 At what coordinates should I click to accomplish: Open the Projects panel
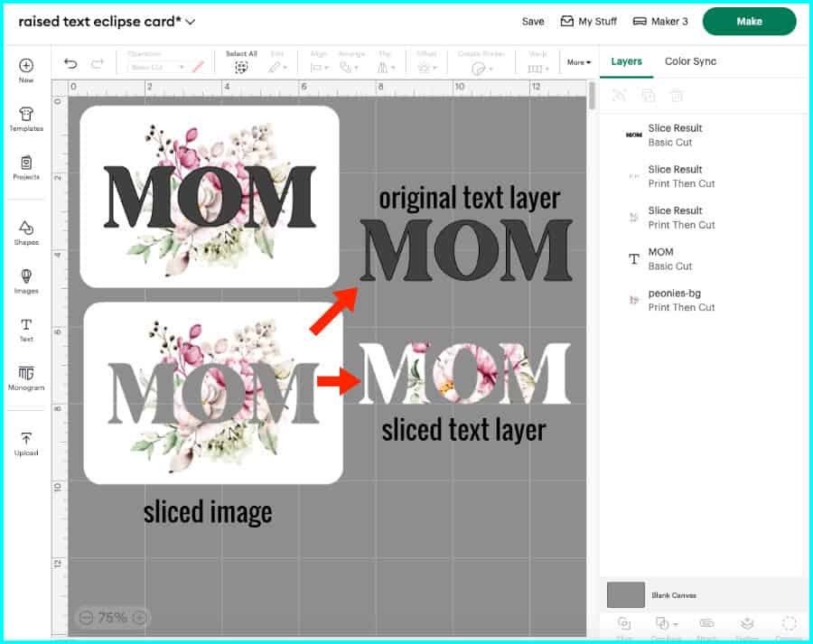tap(26, 167)
